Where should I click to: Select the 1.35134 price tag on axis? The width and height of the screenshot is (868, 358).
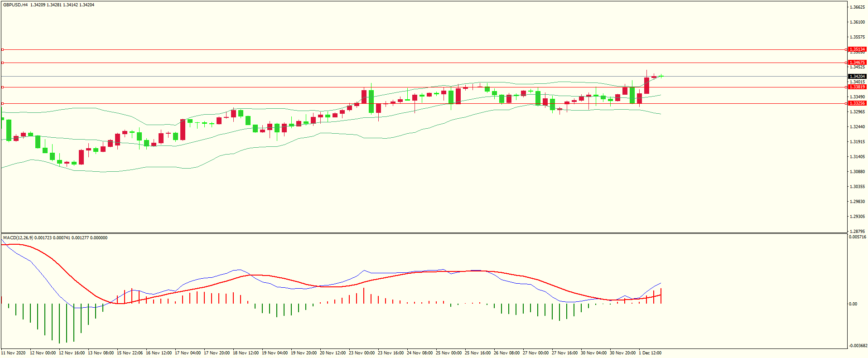pyautogui.click(x=857, y=49)
